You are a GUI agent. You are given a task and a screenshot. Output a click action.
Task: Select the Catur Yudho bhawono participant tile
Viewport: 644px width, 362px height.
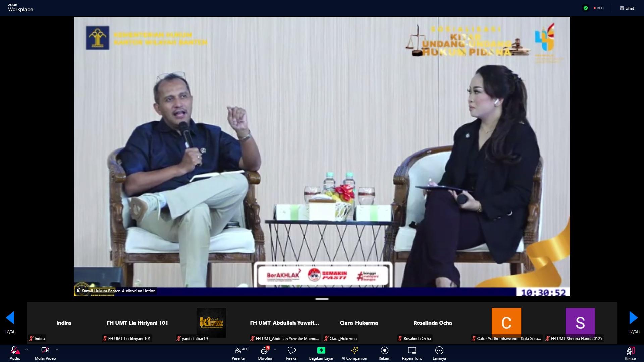tap(506, 323)
